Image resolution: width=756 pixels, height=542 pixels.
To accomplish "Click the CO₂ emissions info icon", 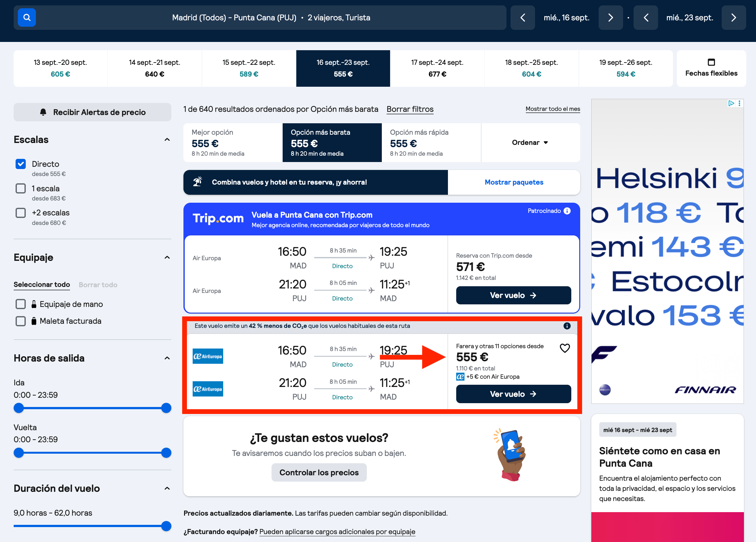I will pyautogui.click(x=567, y=326).
